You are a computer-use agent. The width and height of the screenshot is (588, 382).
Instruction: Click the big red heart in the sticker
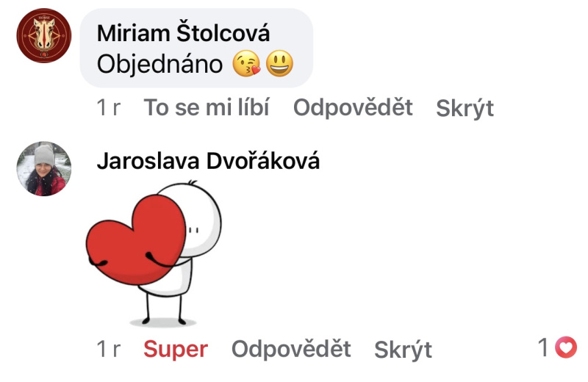[x=136, y=240]
